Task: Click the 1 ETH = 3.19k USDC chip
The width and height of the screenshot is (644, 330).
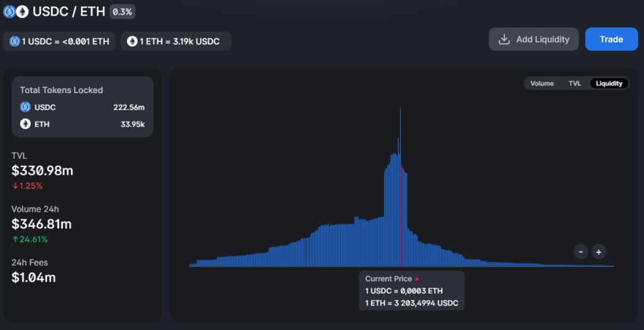Action: click(x=175, y=41)
